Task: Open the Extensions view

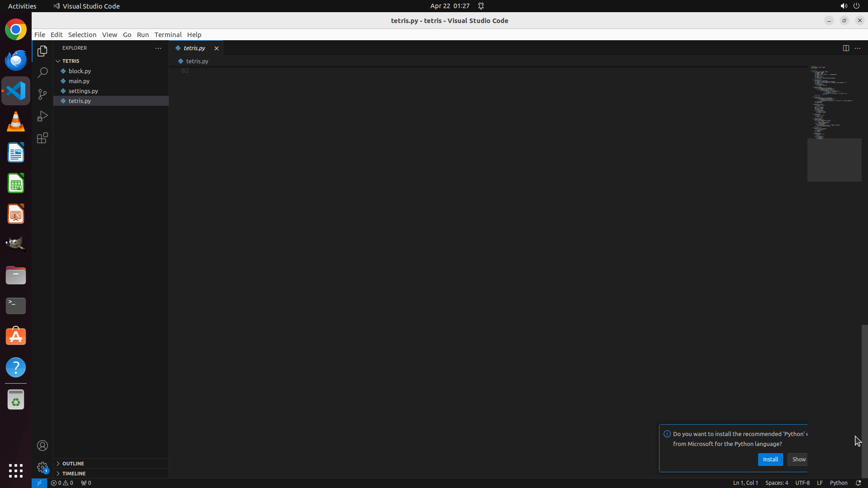Action: [42, 138]
